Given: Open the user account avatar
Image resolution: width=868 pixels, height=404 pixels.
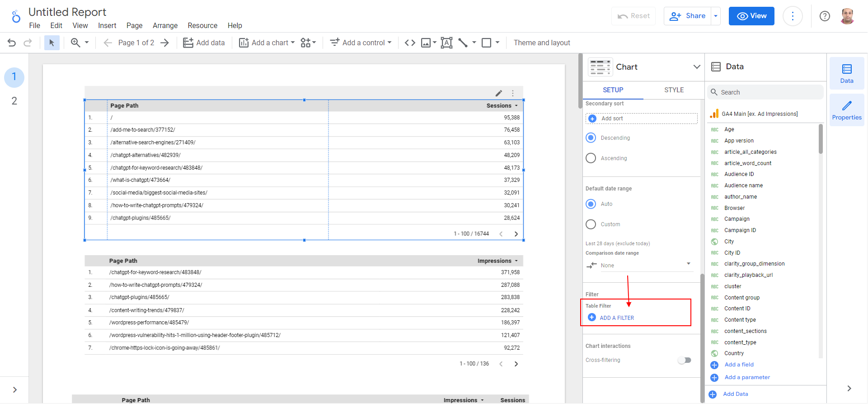Looking at the screenshot, I should coord(847,16).
